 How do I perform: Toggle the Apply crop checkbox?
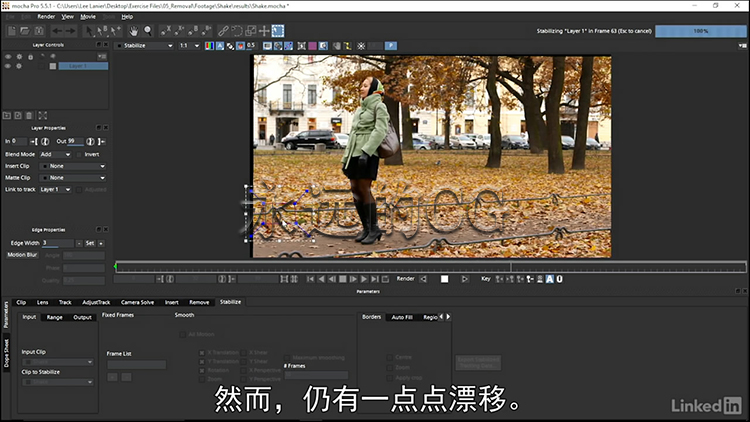[x=390, y=378]
